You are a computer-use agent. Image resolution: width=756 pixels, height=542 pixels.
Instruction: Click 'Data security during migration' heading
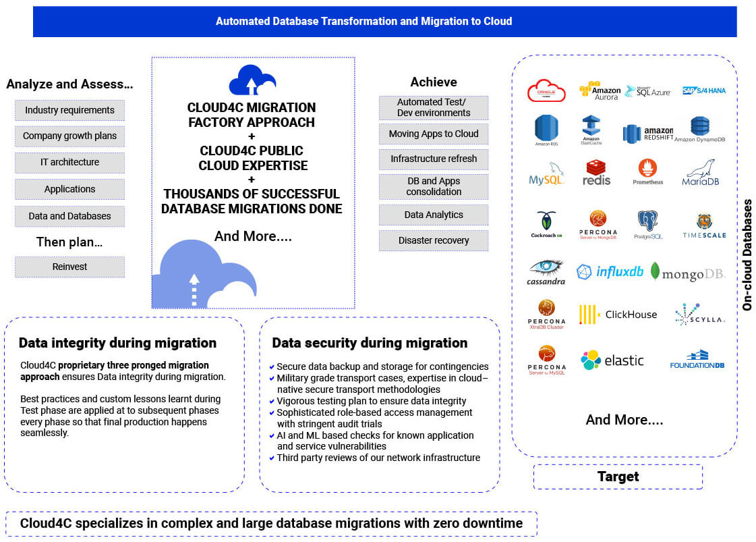(370, 343)
